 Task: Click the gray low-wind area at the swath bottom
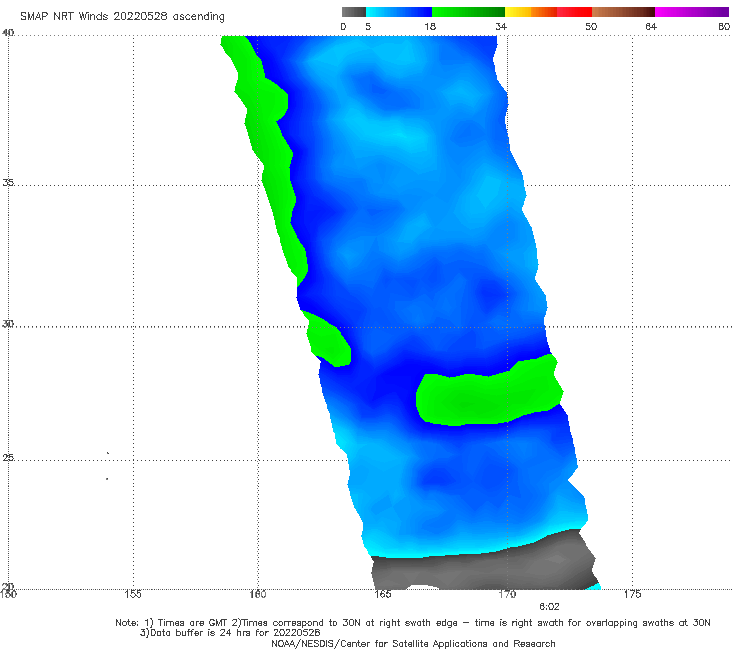(484, 564)
